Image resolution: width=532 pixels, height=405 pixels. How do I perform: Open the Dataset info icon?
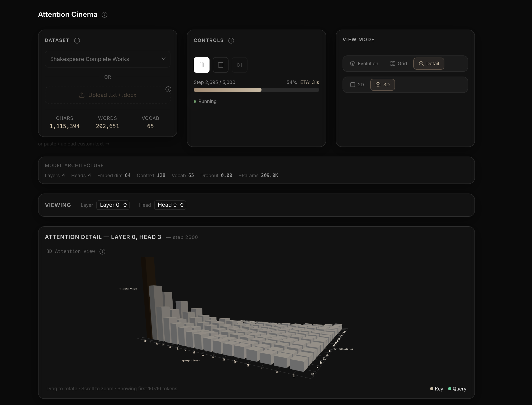77,41
